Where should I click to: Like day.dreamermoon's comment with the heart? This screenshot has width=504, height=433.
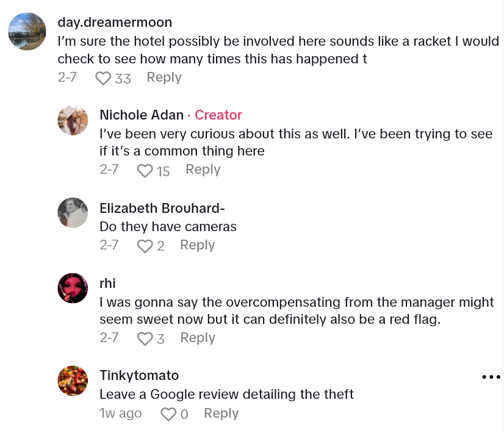coord(104,78)
